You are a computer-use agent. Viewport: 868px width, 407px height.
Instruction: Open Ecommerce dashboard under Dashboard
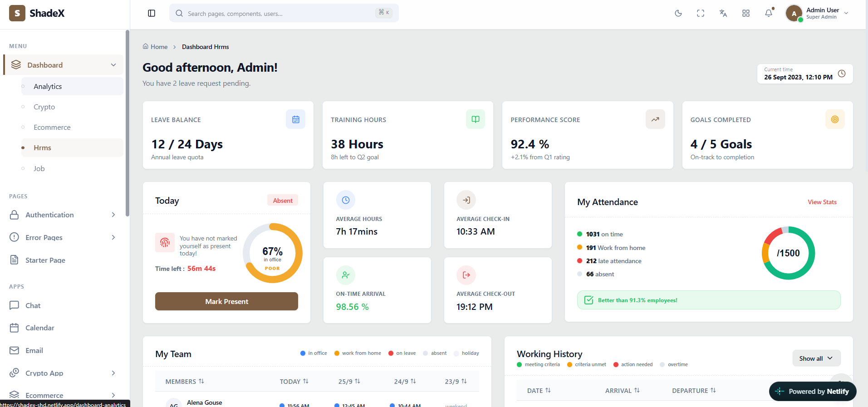(72, 127)
